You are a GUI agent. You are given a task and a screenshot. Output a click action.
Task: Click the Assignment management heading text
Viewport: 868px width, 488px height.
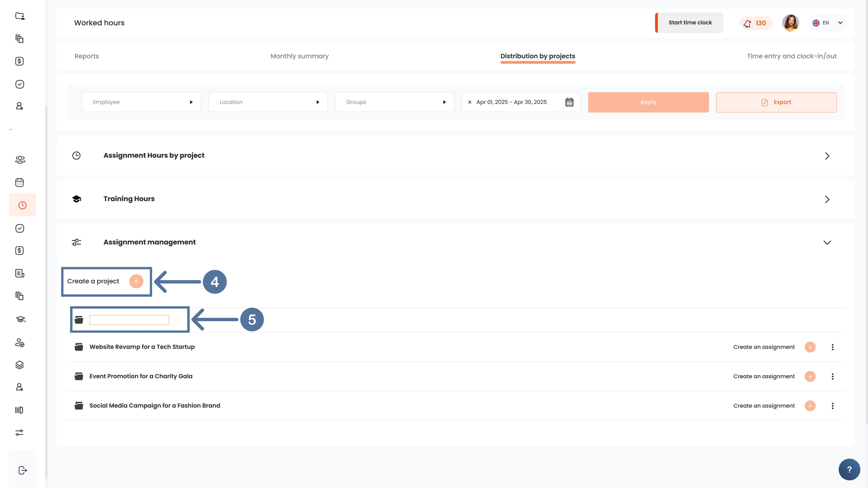[x=149, y=242]
